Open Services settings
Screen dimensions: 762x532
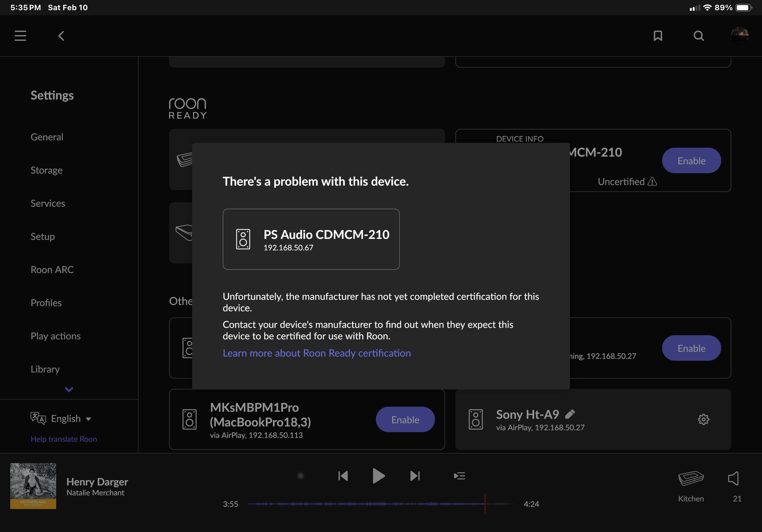tap(48, 203)
